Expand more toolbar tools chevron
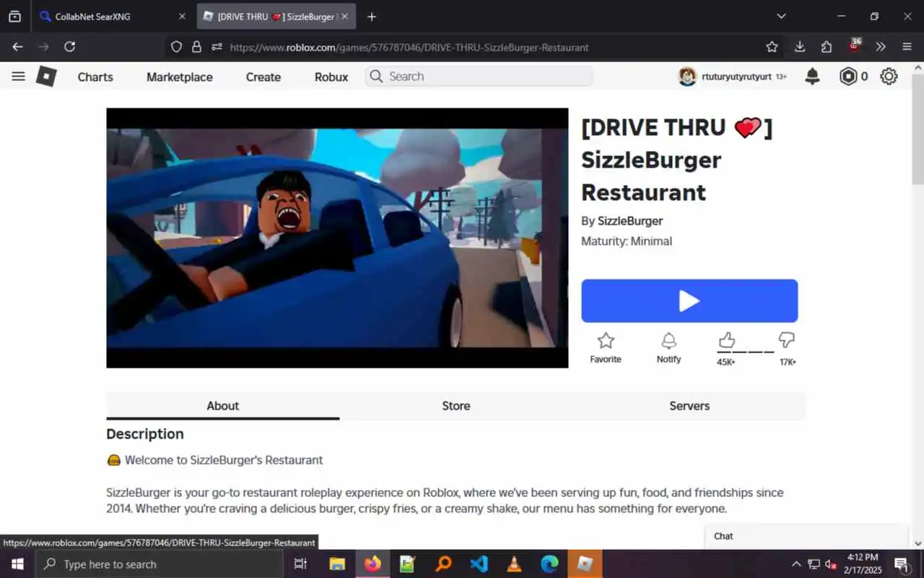The height and width of the screenshot is (578, 924). click(881, 47)
